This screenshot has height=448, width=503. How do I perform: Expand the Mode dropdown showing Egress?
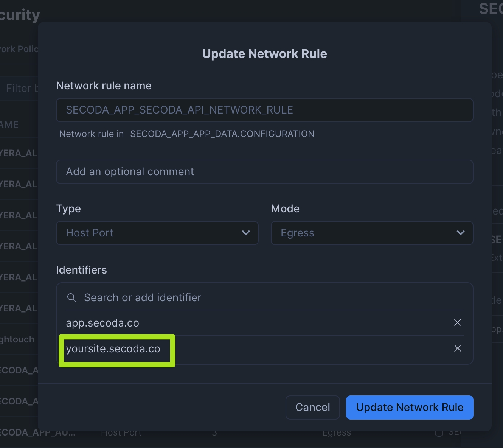(x=371, y=233)
